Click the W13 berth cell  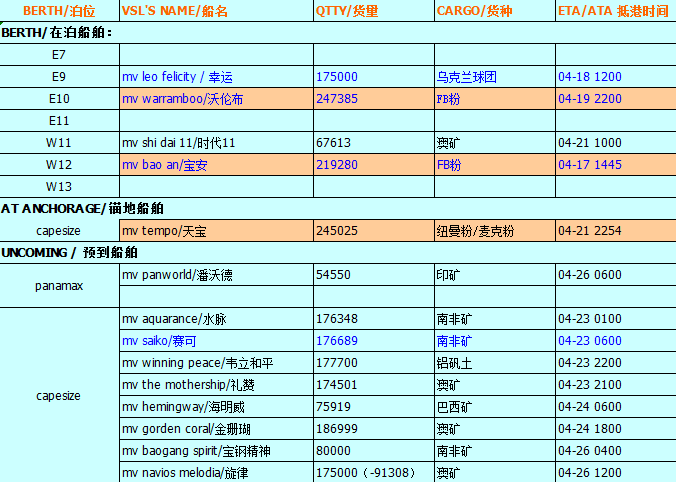(x=59, y=187)
